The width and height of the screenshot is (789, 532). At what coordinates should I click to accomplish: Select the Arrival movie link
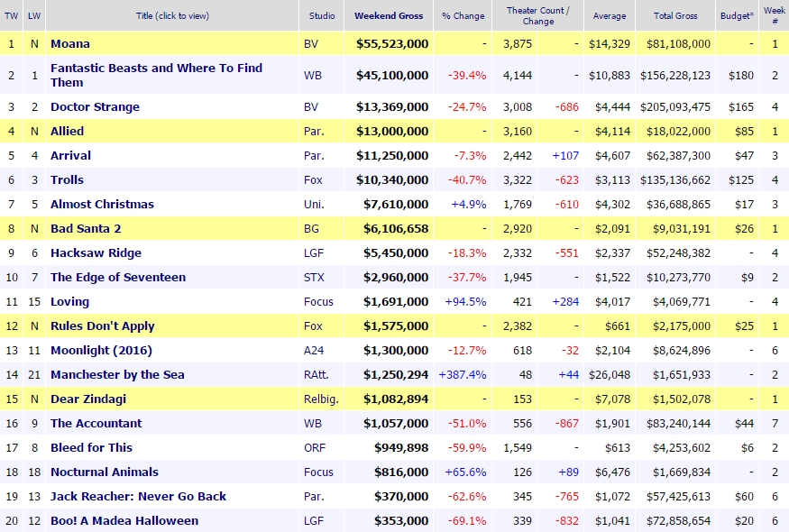pyautogui.click(x=70, y=155)
